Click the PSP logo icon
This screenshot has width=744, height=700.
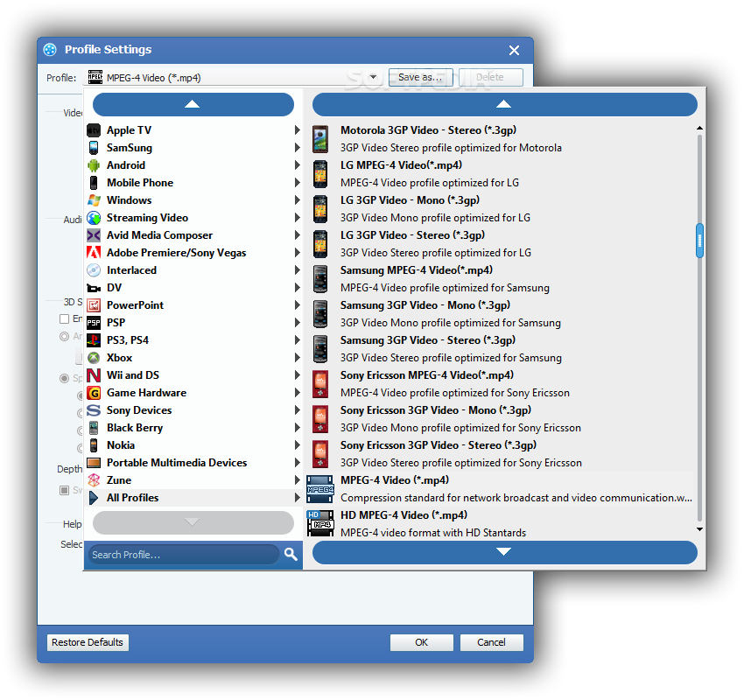pyautogui.click(x=94, y=323)
